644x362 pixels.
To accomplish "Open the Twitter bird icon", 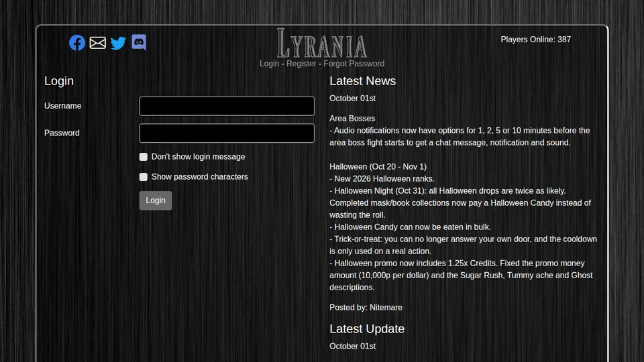I will coord(118,43).
